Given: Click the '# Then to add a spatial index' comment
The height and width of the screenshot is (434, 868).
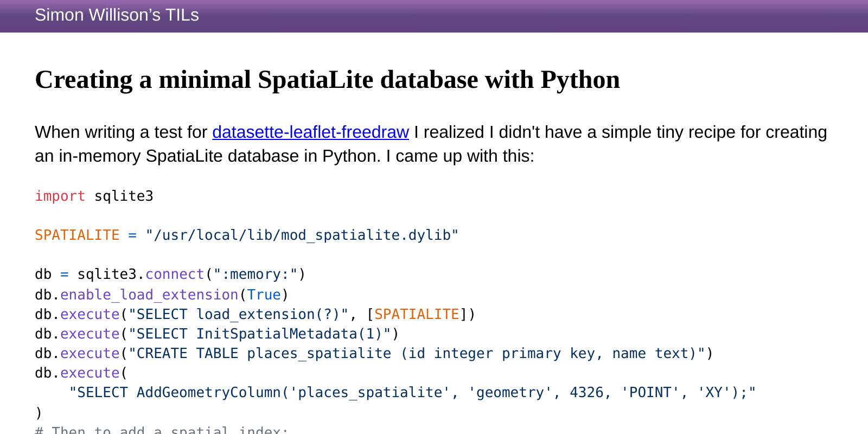Looking at the screenshot, I should click(162, 430).
